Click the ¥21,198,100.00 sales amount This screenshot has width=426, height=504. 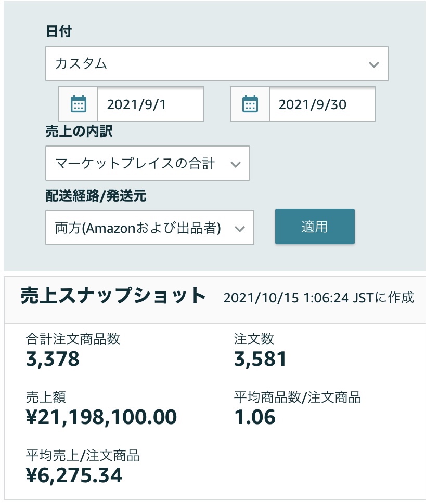coord(101,417)
